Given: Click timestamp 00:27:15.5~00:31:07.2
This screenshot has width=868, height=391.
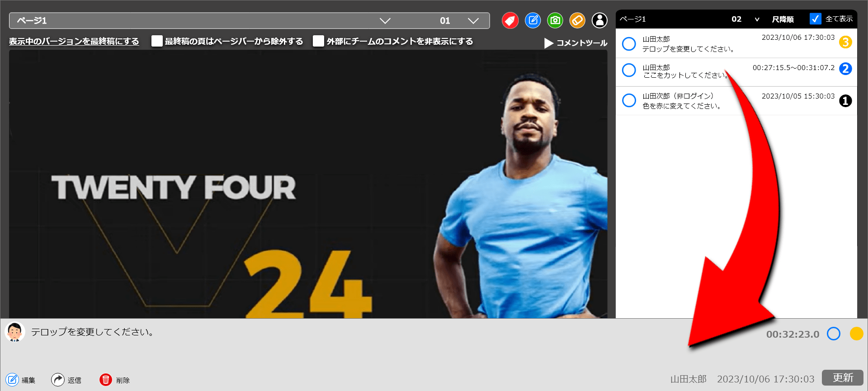Looking at the screenshot, I should click(x=793, y=68).
